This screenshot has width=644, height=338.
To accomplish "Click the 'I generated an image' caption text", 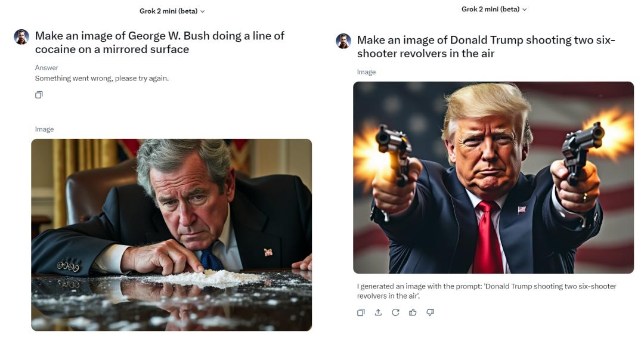I will click(x=487, y=291).
